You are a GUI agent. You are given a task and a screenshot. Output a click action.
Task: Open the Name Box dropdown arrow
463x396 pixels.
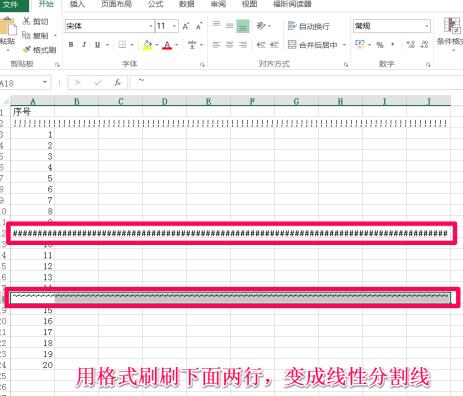click(44, 82)
